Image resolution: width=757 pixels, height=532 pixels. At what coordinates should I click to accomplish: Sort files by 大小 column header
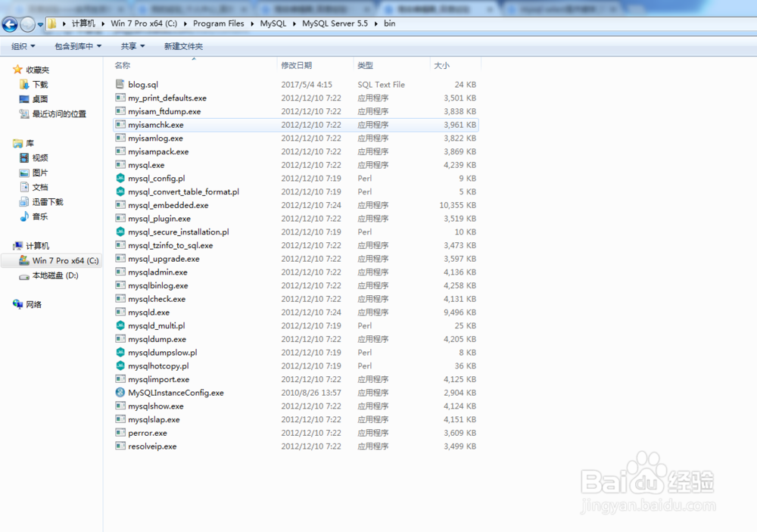[442, 65]
